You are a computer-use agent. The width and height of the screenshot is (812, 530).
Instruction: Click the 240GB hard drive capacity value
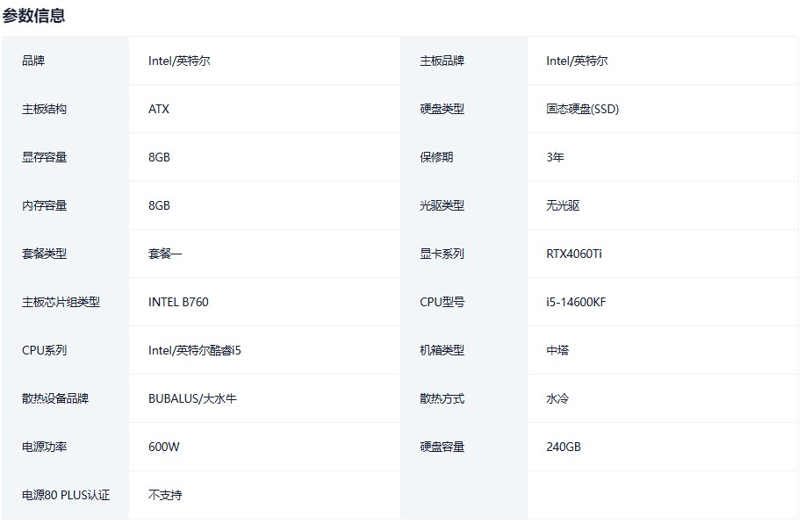564,447
